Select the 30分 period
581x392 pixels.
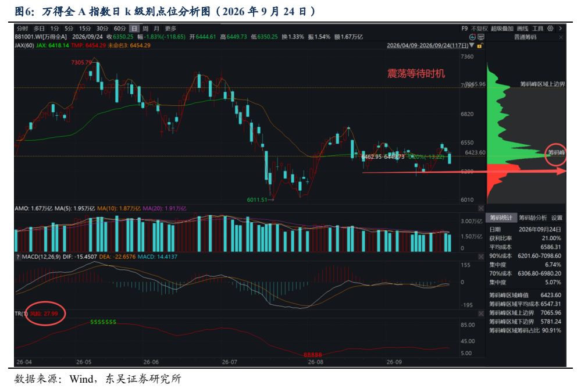click(x=102, y=28)
